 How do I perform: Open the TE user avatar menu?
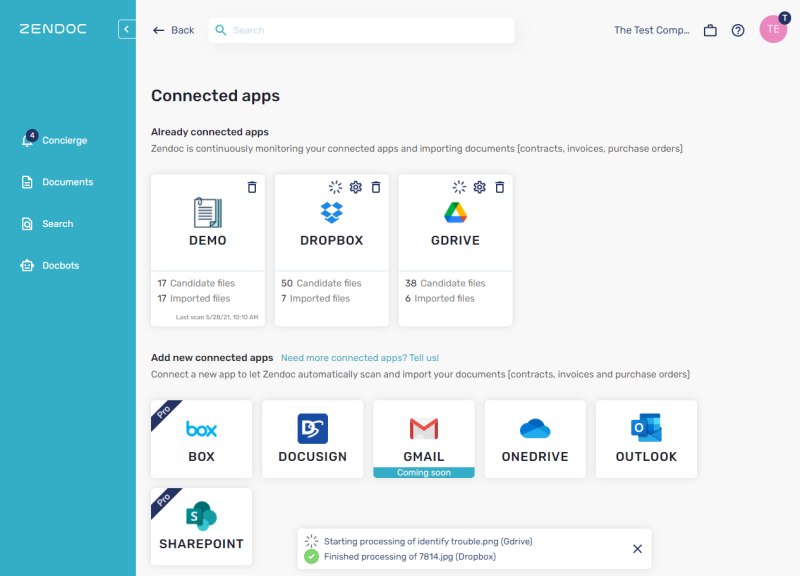pyautogui.click(x=773, y=29)
